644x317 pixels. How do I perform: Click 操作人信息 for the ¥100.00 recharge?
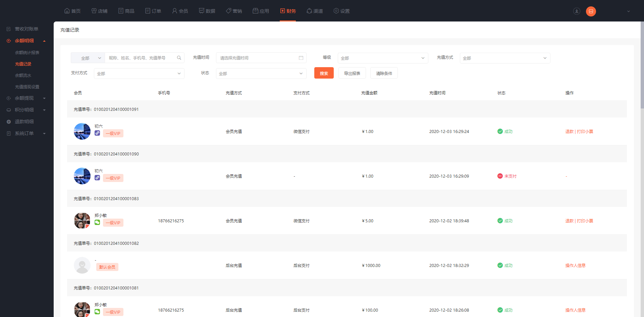pyautogui.click(x=575, y=310)
